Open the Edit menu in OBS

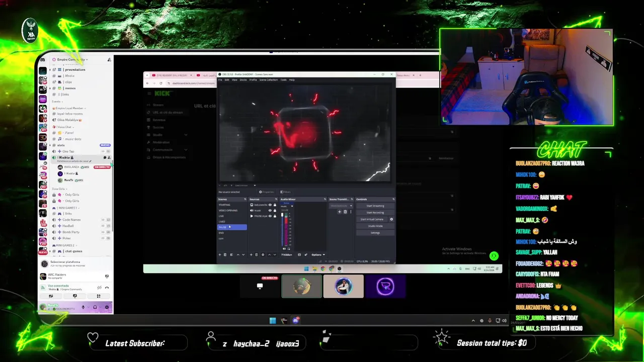pos(227,79)
